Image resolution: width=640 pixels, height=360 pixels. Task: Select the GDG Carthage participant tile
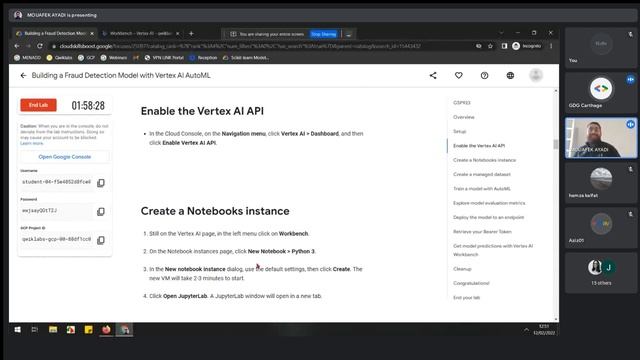click(x=601, y=92)
